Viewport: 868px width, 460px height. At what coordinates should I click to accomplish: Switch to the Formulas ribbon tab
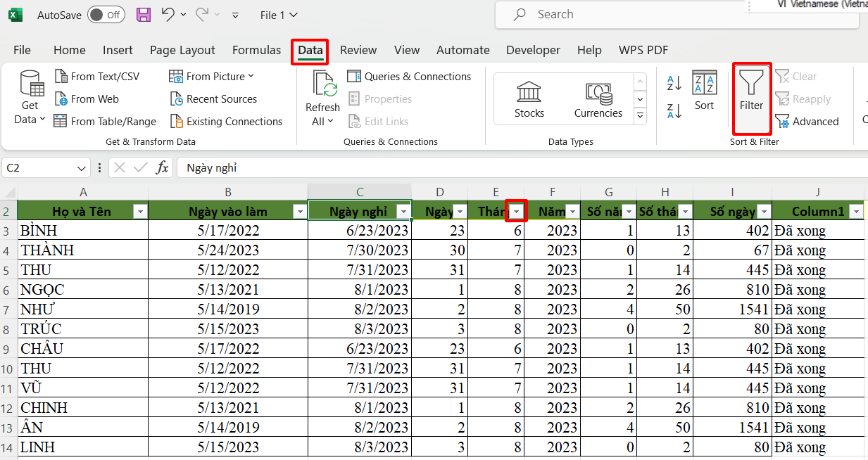point(256,50)
